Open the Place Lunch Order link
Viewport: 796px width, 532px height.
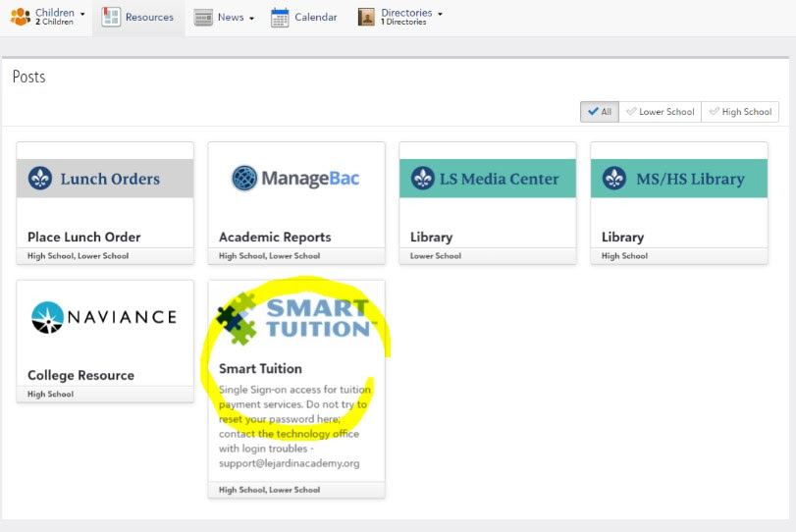coord(84,237)
